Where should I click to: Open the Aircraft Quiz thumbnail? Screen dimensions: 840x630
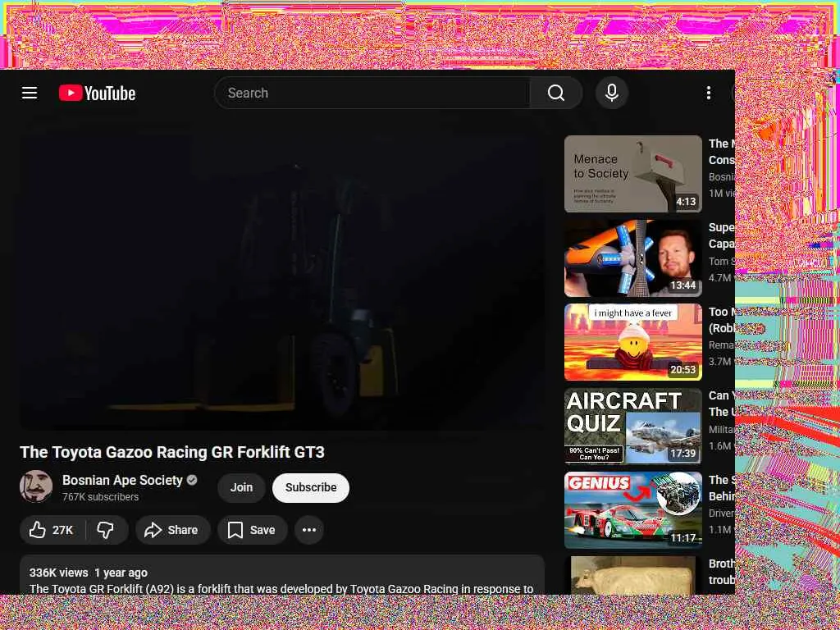(632, 426)
